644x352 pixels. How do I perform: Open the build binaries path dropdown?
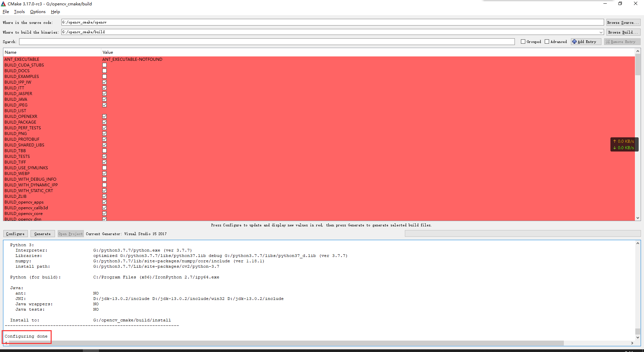601,32
